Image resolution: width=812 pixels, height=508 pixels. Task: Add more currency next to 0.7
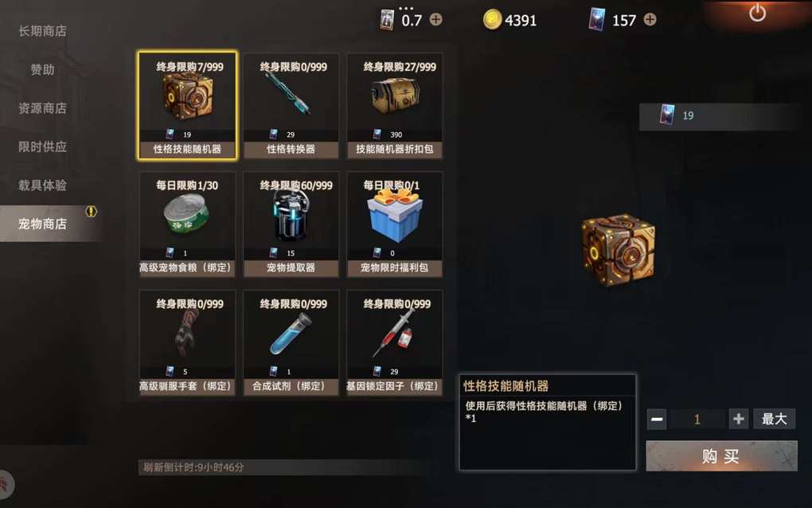tap(436, 20)
